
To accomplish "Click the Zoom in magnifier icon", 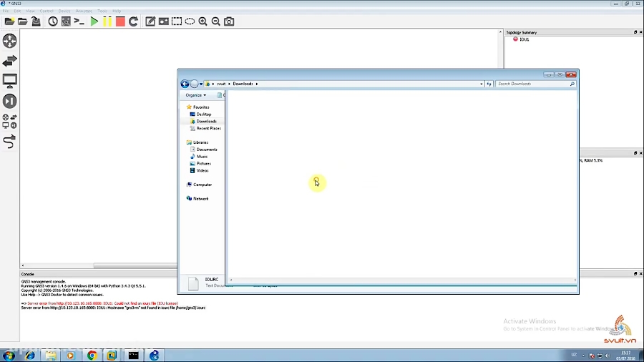I will (203, 21).
